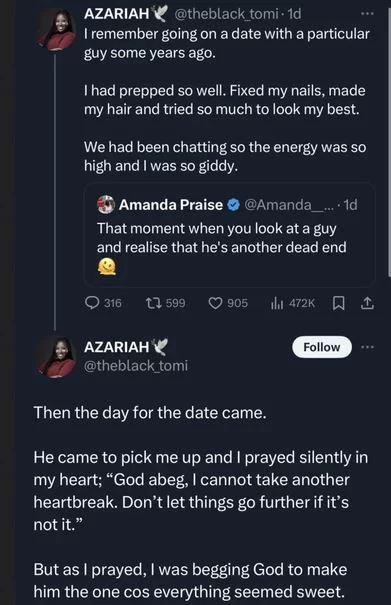Click the blue verified badge next to Amanda Praise
The image size is (391, 605).
[x=233, y=205]
